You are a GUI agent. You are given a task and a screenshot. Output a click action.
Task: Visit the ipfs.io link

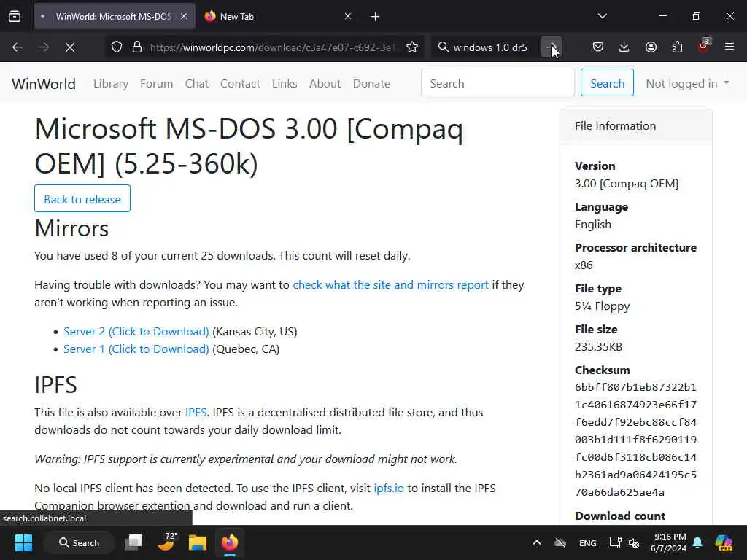(389, 488)
